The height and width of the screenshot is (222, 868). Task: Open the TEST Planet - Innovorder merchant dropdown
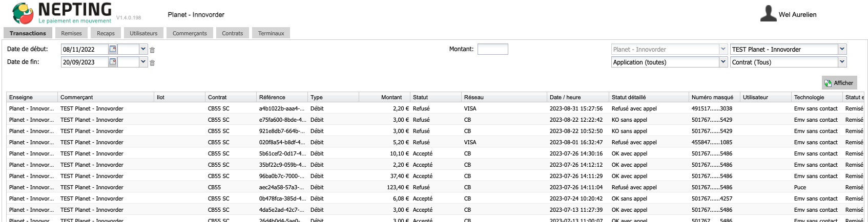click(x=842, y=50)
